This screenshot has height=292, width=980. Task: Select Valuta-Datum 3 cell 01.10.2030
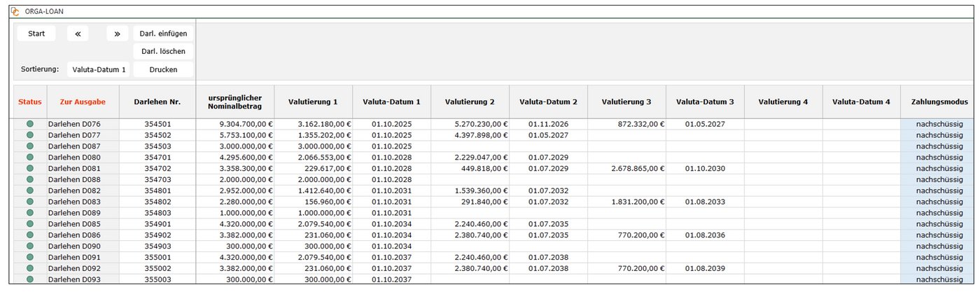pyautogui.click(x=705, y=168)
